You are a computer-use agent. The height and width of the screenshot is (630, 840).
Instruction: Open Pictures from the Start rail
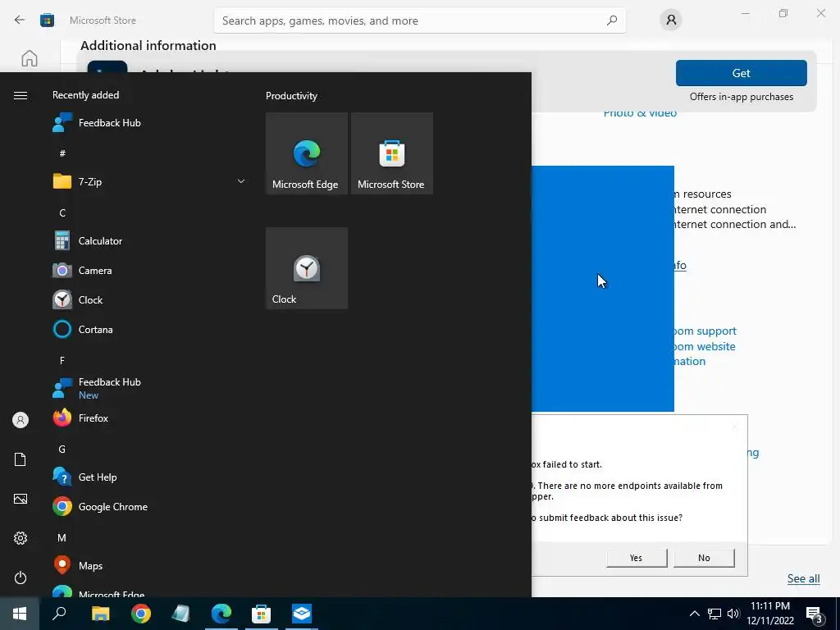[x=21, y=499]
